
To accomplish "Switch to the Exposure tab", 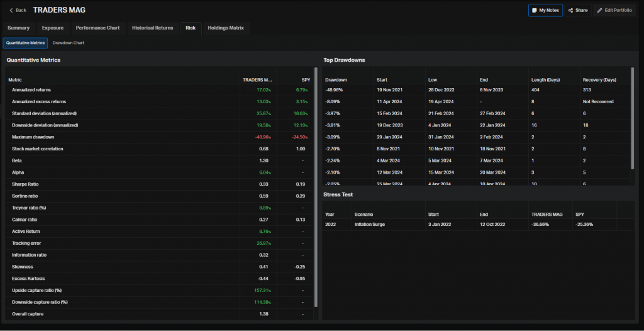I will click(x=53, y=28).
